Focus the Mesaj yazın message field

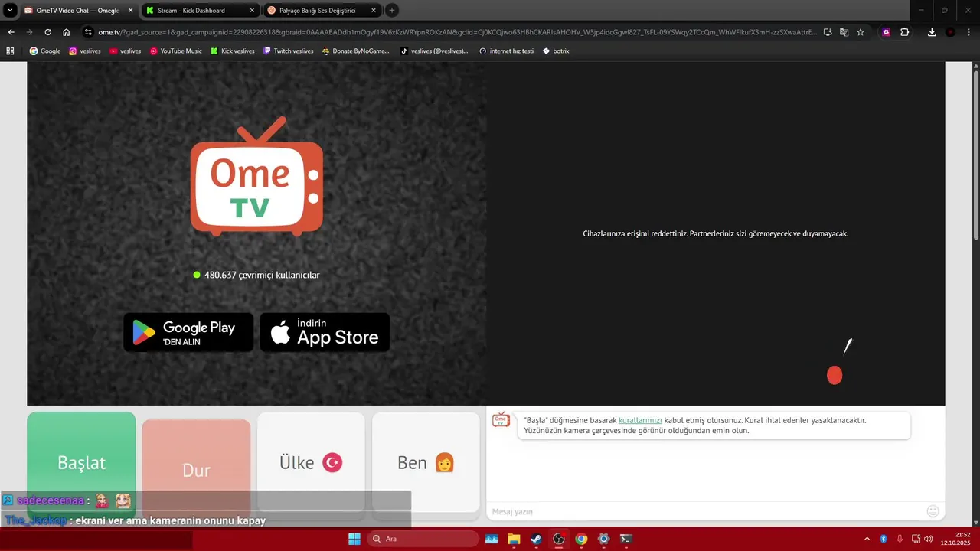click(704, 511)
